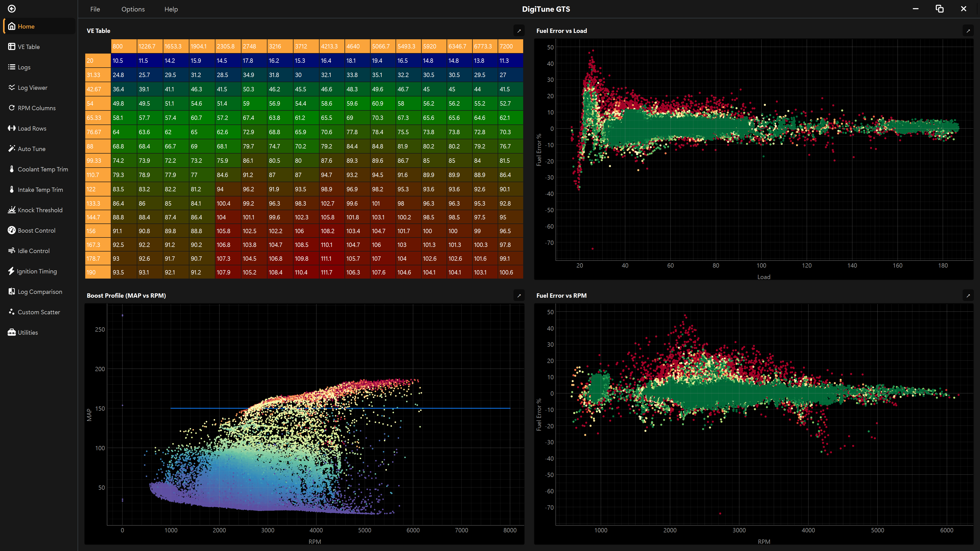This screenshot has height=551, width=980.
Task: Select the 99.33 load row header
Action: pos(98,160)
